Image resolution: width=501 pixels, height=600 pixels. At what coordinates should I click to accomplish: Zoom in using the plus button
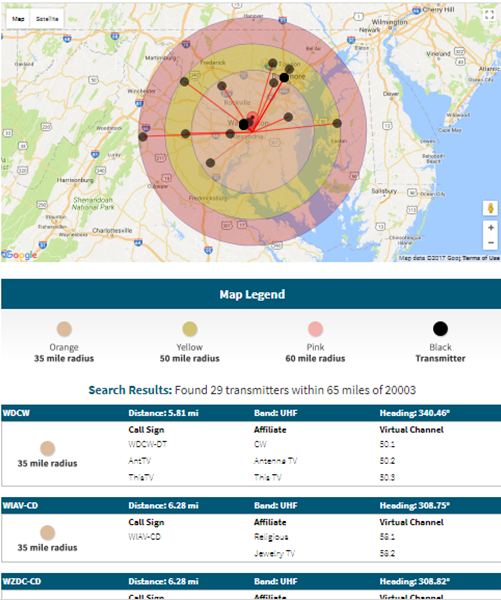[491, 228]
